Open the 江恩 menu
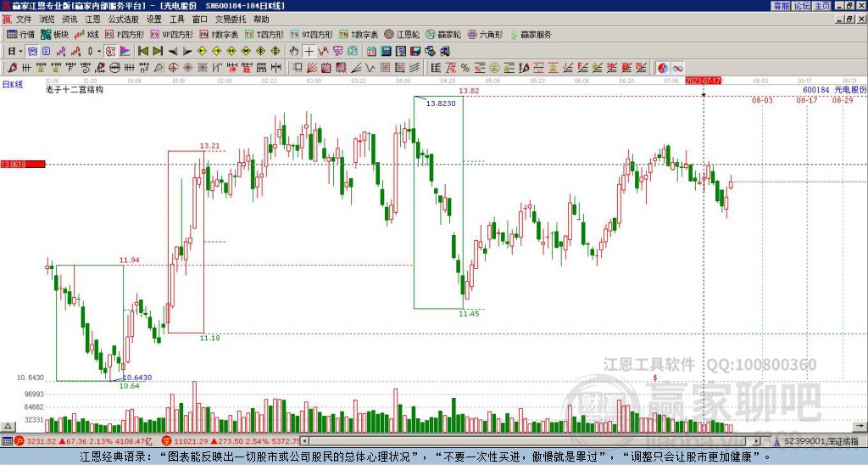Image resolution: width=868 pixels, height=465 pixels. point(93,20)
